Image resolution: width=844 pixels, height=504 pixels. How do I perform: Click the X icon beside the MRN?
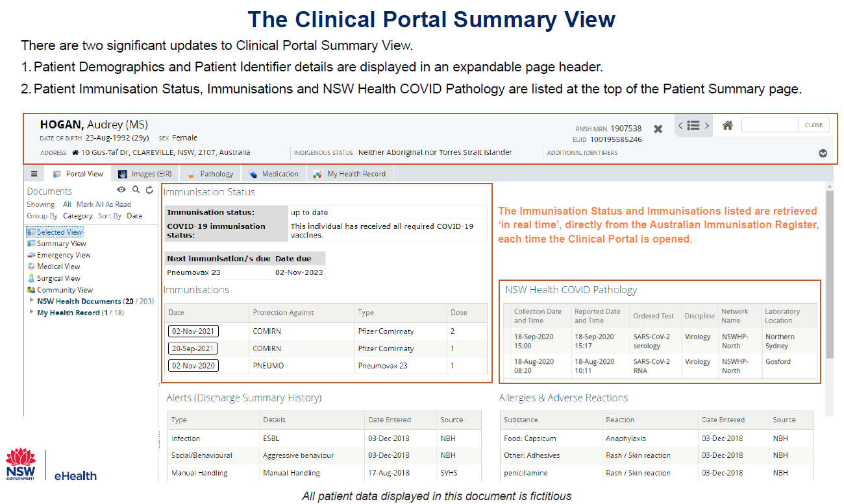[658, 129]
